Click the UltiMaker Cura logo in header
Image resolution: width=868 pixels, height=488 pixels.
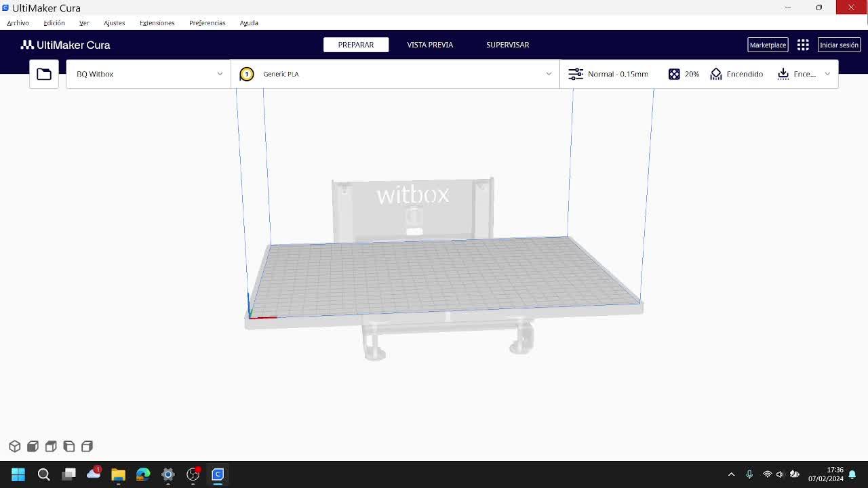click(x=65, y=45)
